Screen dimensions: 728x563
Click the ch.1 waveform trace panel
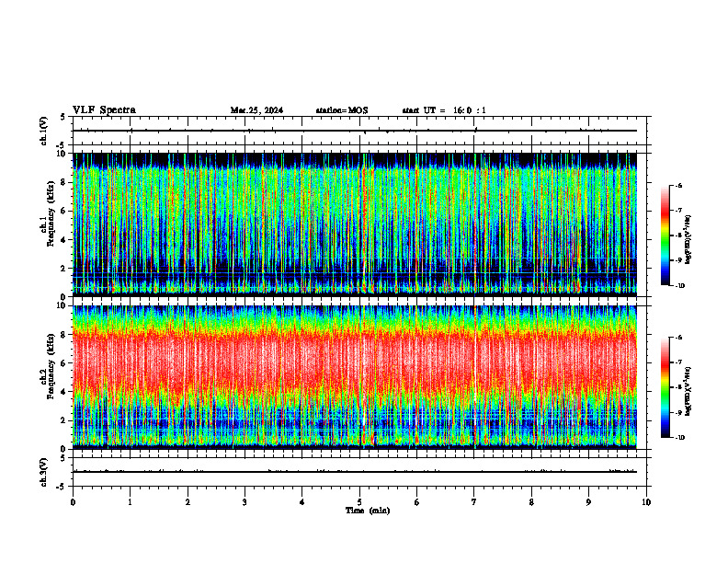[361, 131]
